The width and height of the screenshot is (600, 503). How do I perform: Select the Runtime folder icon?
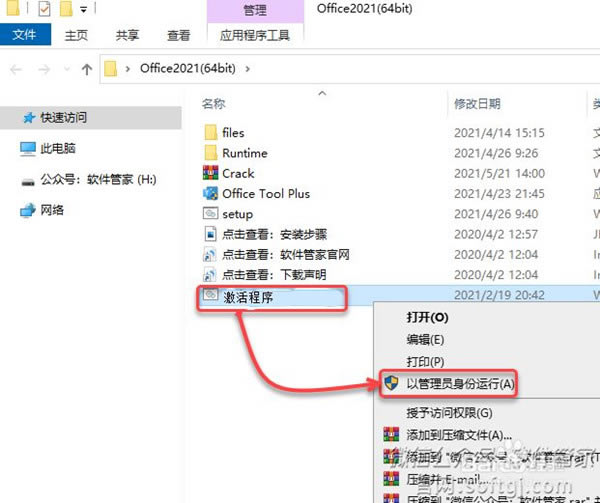210,153
